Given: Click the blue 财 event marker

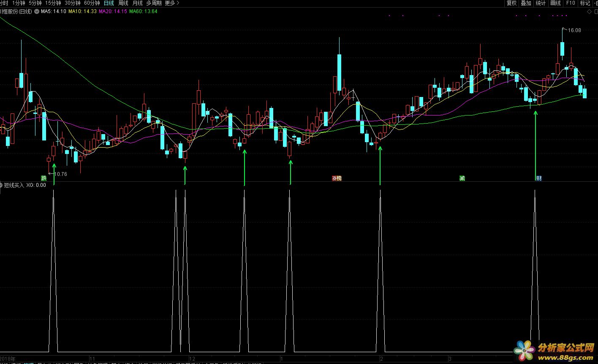Looking at the screenshot, I should coord(539,178).
